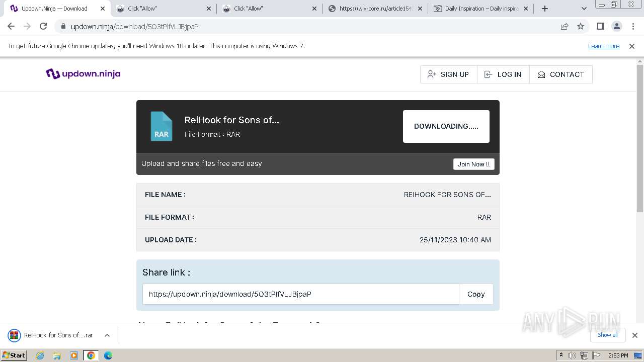Image resolution: width=644 pixels, height=362 pixels.
Task: Click the LOG IN button
Action: [503, 74]
